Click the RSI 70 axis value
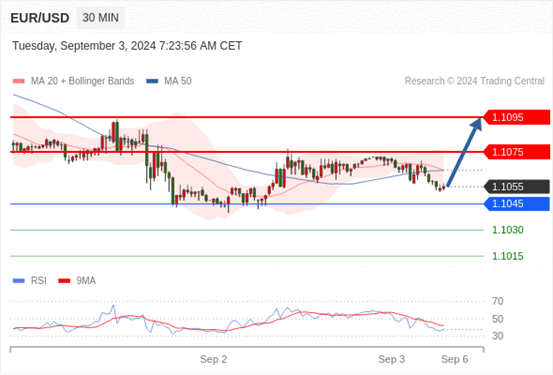 (498, 301)
